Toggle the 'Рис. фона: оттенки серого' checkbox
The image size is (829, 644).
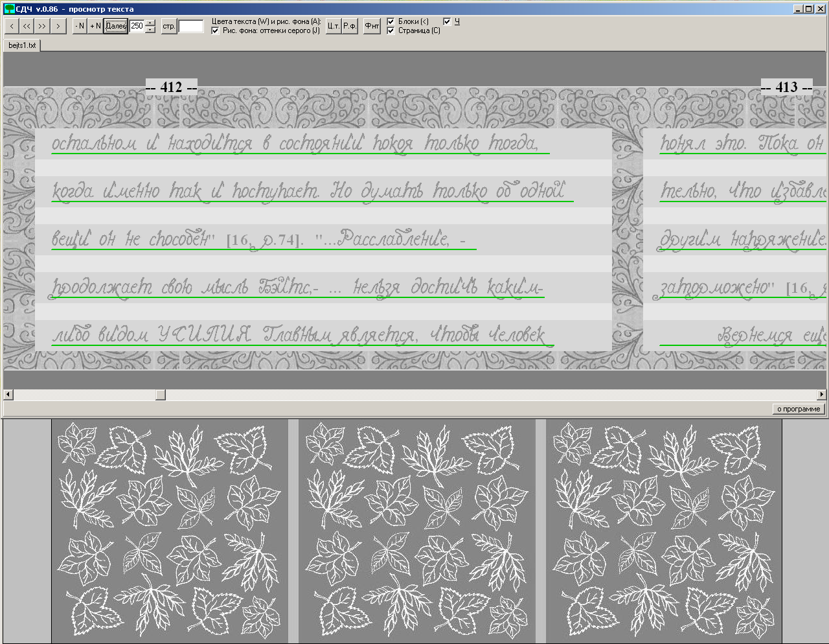(216, 30)
